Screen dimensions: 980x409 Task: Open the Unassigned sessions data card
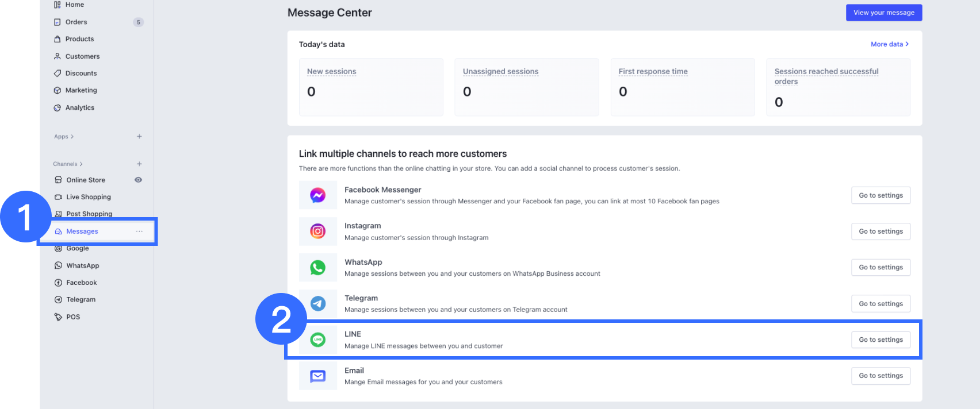pyautogui.click(x=526, y=87)
